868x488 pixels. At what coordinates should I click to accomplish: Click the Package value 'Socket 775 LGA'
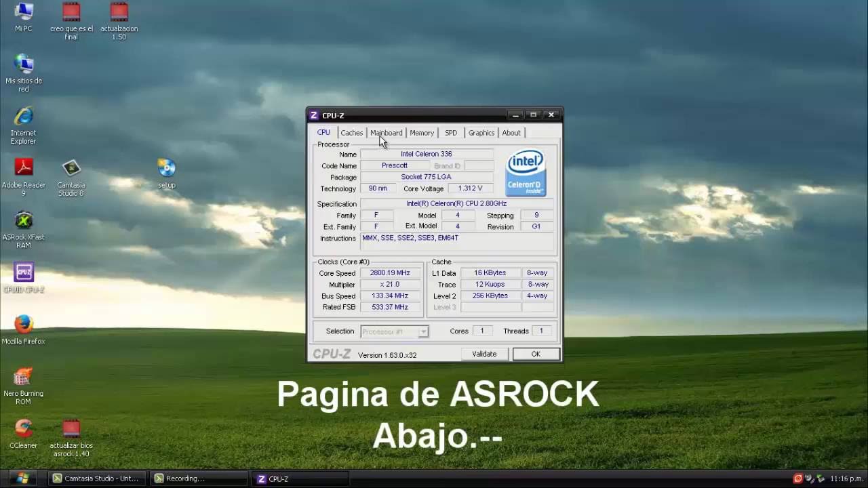427,178
